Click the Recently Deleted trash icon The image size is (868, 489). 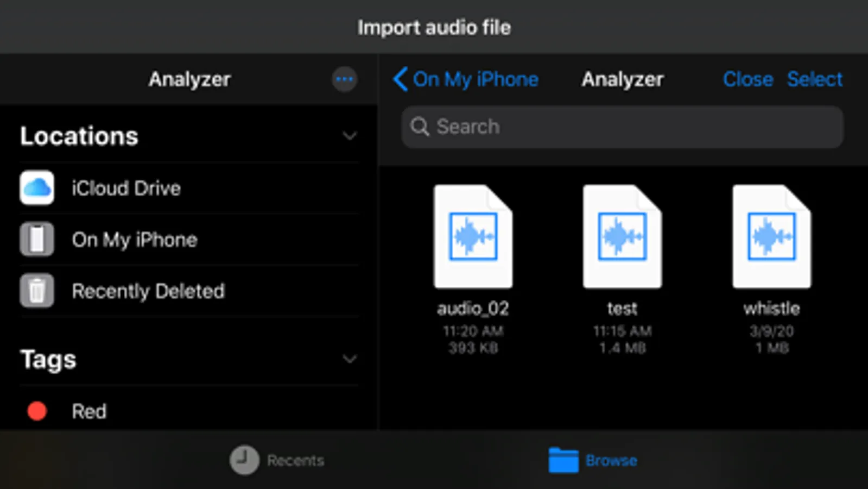coord(37,291)
